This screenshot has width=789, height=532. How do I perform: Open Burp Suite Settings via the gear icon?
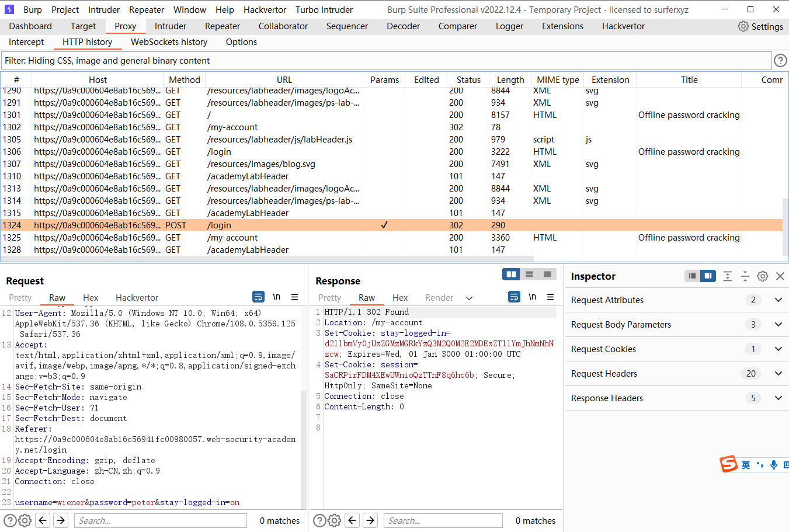pos(743,26)
